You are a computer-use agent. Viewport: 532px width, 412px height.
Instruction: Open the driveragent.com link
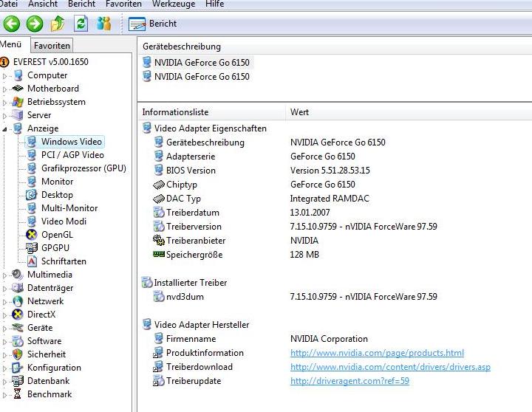pyautogui.click(x=349, y=381)
